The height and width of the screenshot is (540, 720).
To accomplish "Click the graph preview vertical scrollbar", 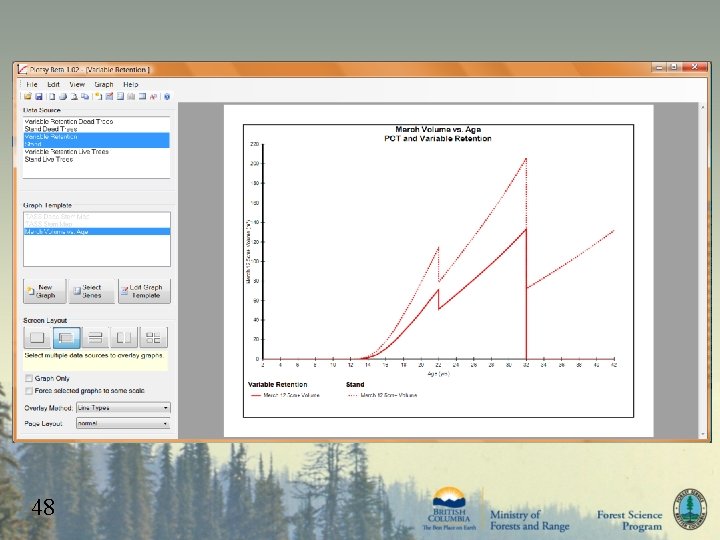I will point(702,271).
